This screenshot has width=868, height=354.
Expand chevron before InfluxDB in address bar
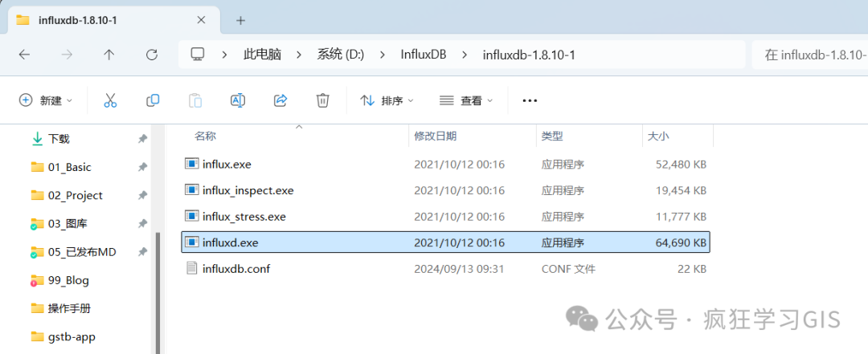(383, 55)
